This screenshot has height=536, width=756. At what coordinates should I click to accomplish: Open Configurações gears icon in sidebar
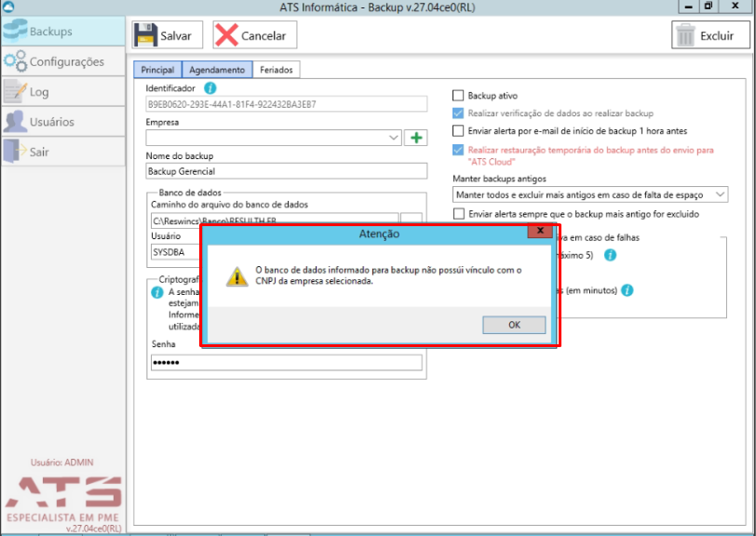(x=16, y=61)
